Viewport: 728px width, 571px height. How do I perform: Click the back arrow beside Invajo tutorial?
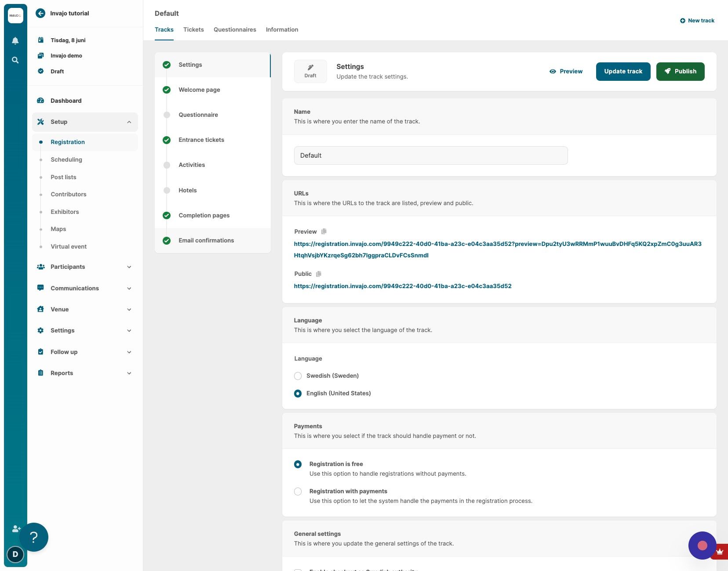tap(40, 13)
